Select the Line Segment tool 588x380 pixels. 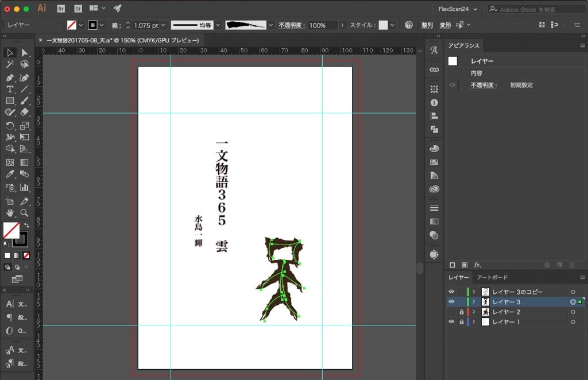[24, 89]
